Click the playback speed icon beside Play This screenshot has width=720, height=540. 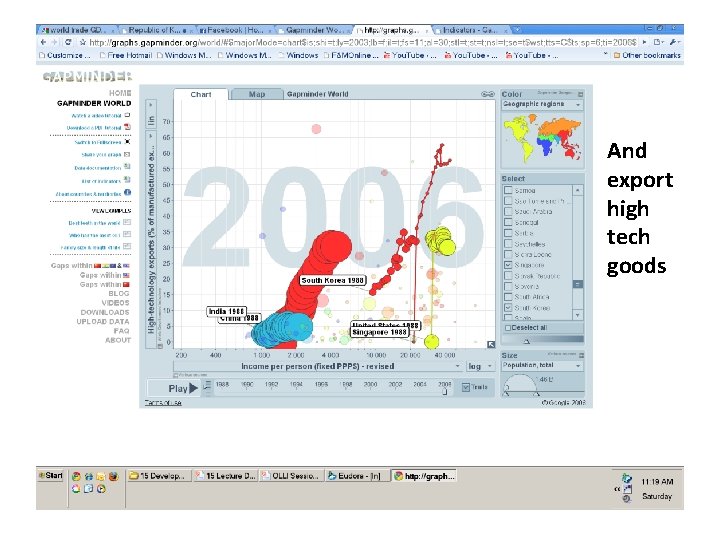(208, 386)
